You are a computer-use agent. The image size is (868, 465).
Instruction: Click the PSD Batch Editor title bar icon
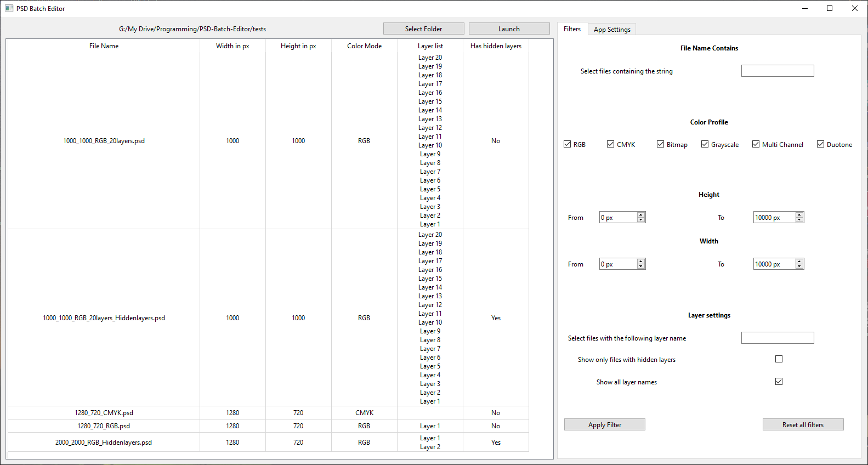pyautogui.click(x=9, y=8)
